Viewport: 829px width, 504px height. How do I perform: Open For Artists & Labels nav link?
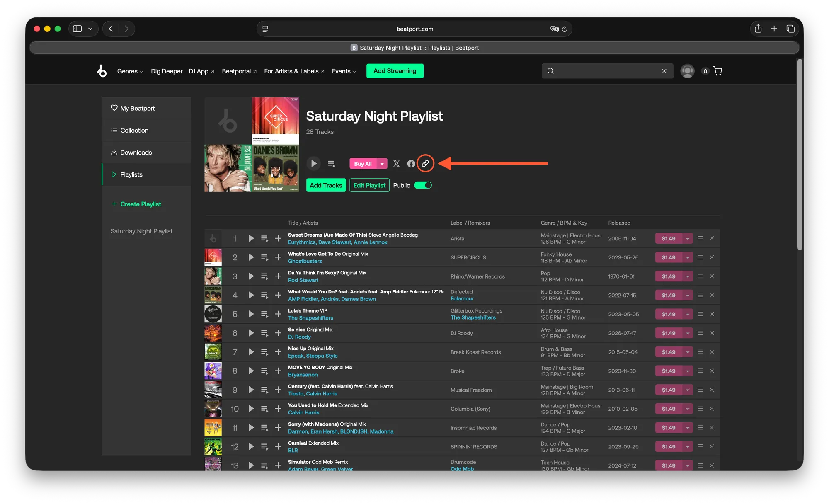pos(294,71)
